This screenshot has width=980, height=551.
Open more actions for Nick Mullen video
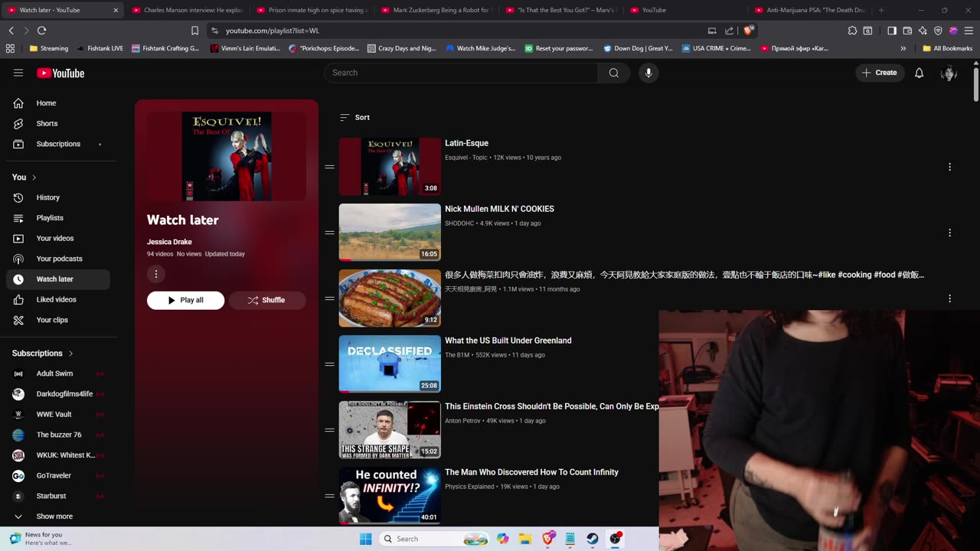tap(949, 233)
